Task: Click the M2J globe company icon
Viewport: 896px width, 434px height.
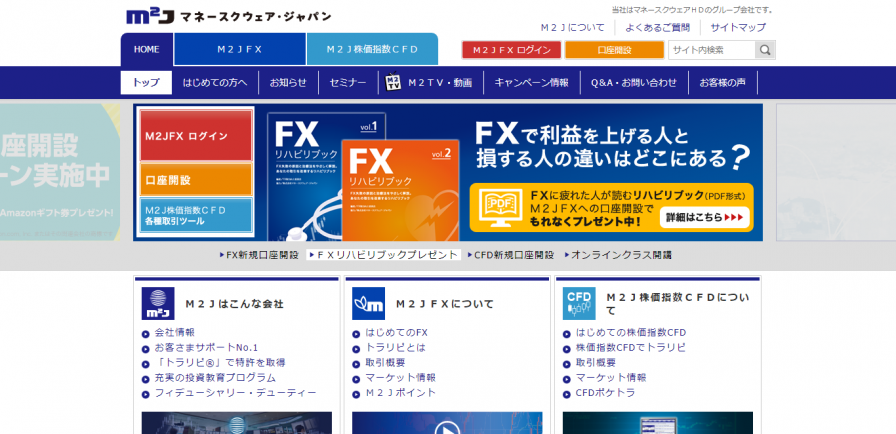Action: pyautogui.click(x=158, y=304)
